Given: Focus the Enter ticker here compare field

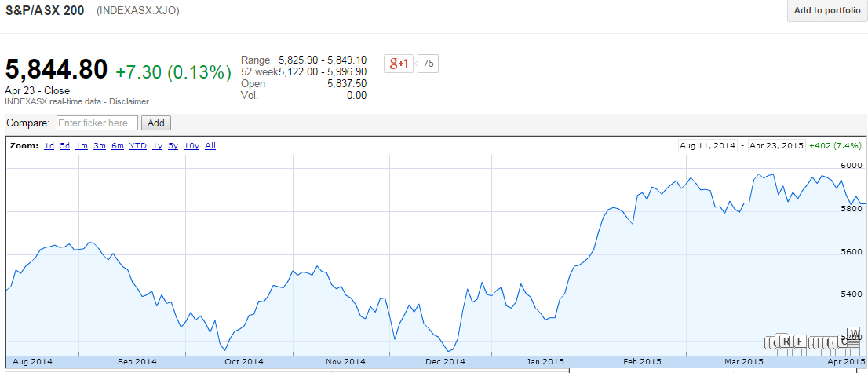Looking at the screenshot, I should point(97,123).
